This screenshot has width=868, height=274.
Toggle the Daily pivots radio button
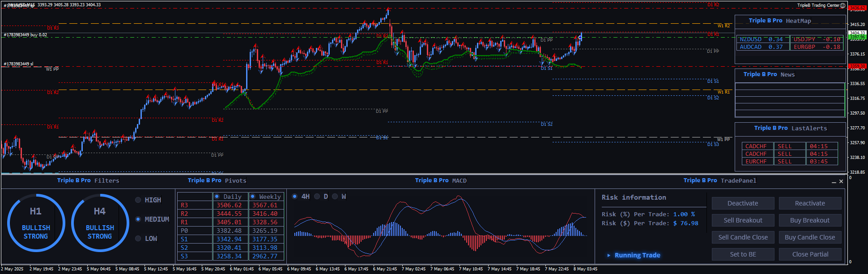217,197
